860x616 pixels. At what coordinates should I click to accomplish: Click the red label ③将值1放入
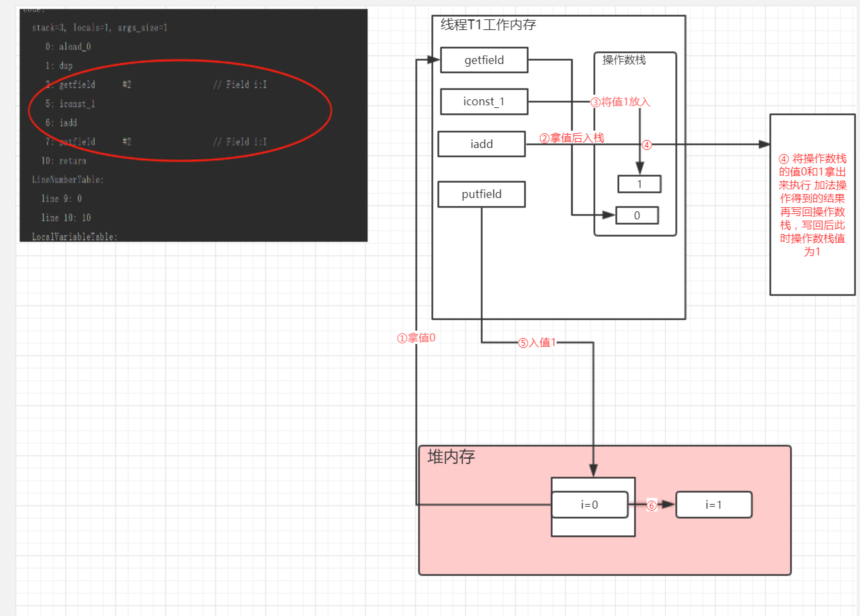point(620,102)
